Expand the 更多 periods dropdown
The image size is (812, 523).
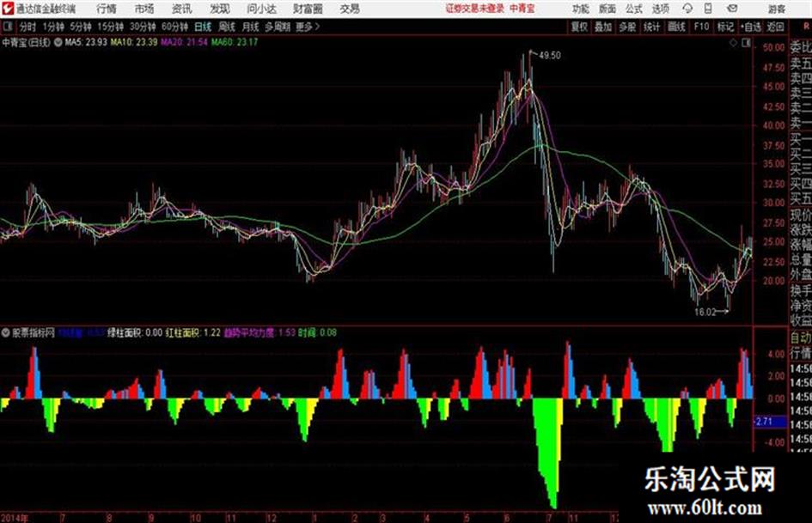(308, 27)
